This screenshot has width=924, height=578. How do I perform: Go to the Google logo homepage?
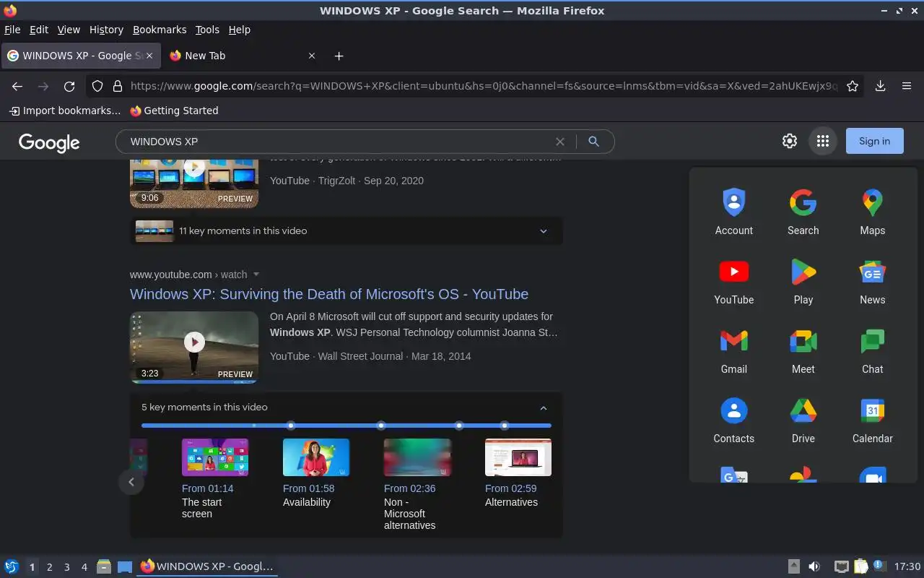click(49, 142)
